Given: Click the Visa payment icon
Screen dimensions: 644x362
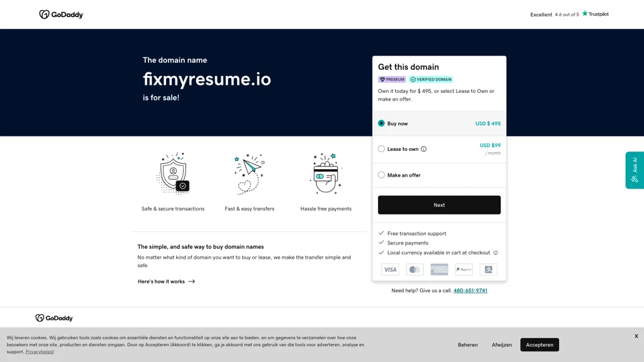Looking at the screenshot, I should [x=390, y=269].
